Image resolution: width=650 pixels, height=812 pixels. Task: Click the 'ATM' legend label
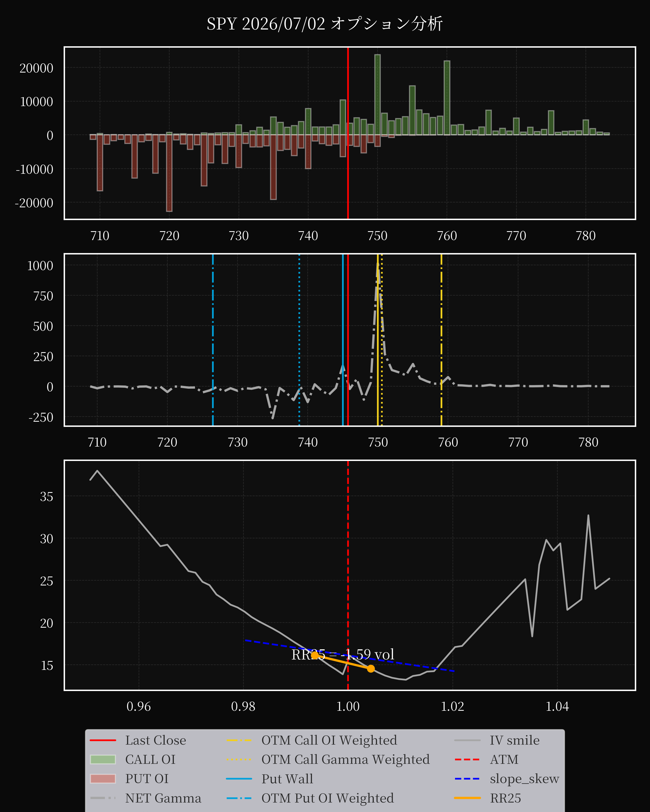pos(504,760)
